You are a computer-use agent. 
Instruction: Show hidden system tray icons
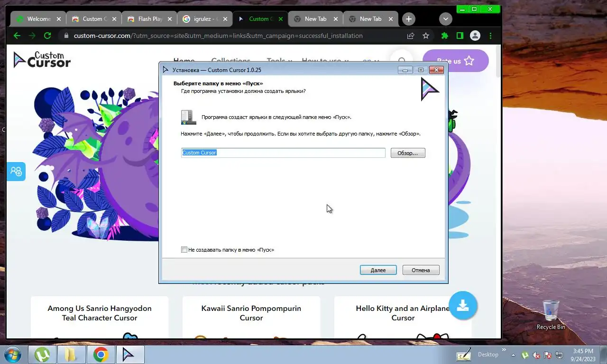[513, 355]
